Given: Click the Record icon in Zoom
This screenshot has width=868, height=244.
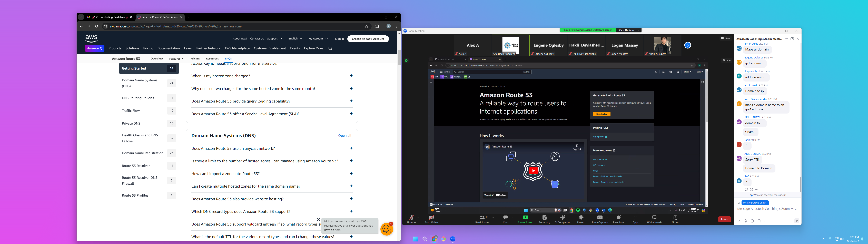Looking at the screenshot, I should pyautogui.click(x=581, y=218).
